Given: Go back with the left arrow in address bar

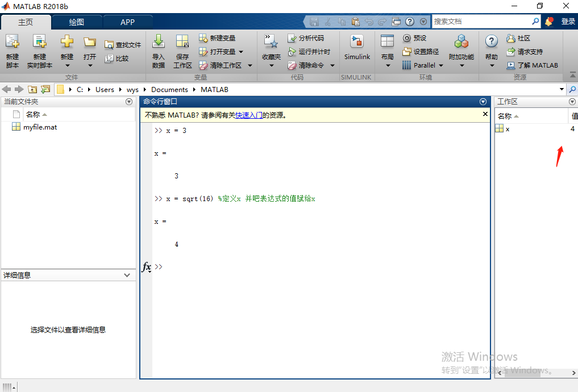Looking at the screenshot, I should click(x=6, y=89).
